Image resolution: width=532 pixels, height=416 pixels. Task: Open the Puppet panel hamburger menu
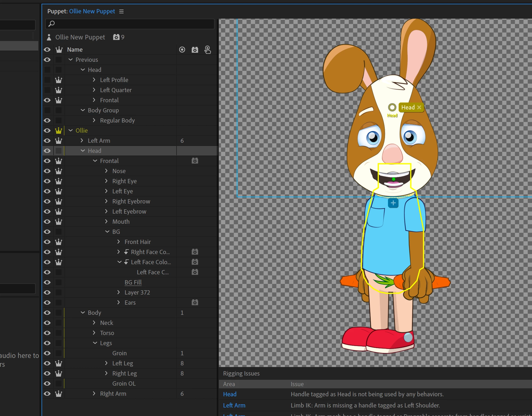click(121, 11)
